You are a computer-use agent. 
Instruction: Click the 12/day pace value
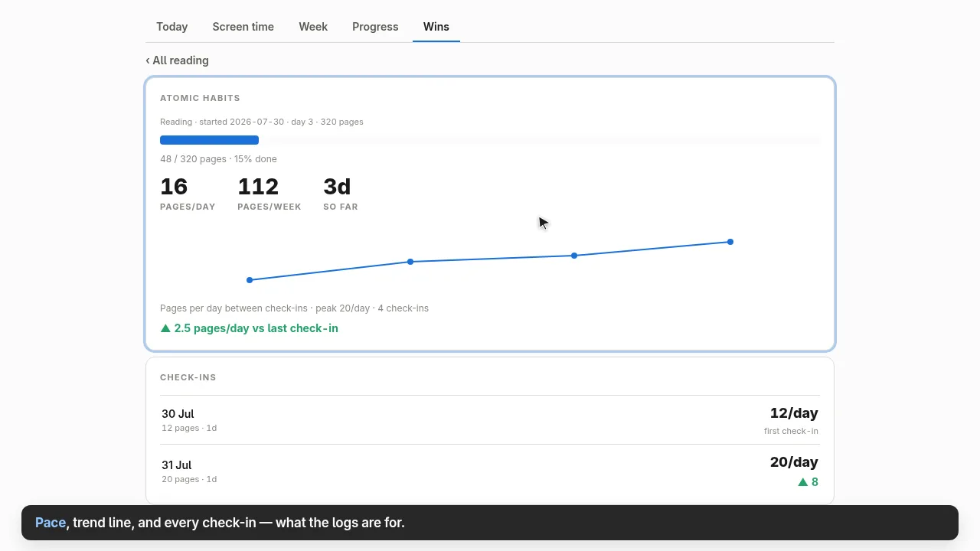(794, 413)
